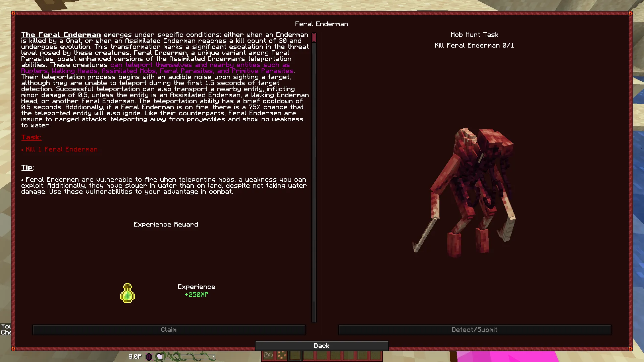Screen dimensions: 644x362
Task: Select the string item in the hotbar
Action: click(x=269, y=356)
